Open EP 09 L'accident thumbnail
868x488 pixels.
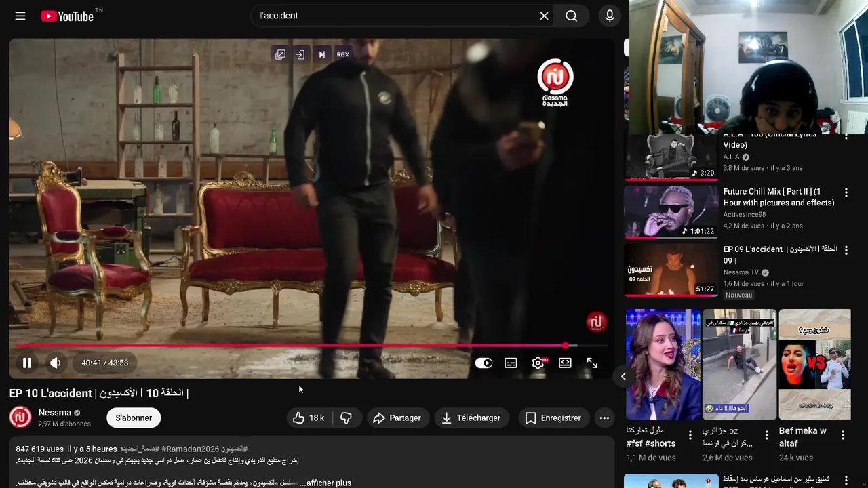point(671,270)
